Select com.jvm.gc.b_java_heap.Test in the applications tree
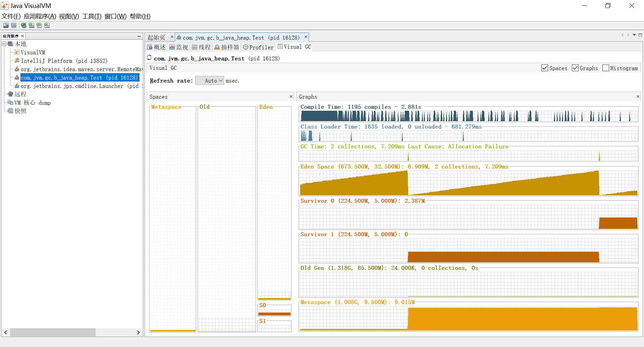This screenshot has width=644, height=347. click(x=79, y=78)
